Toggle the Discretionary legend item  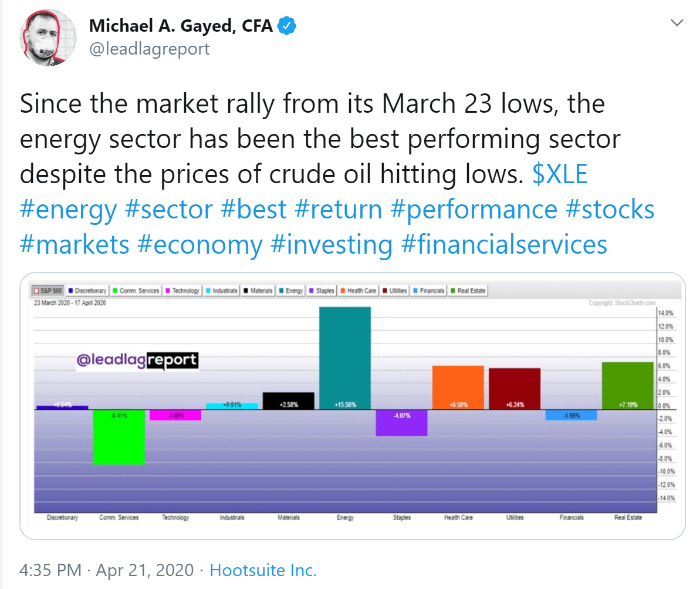point(87,291)
